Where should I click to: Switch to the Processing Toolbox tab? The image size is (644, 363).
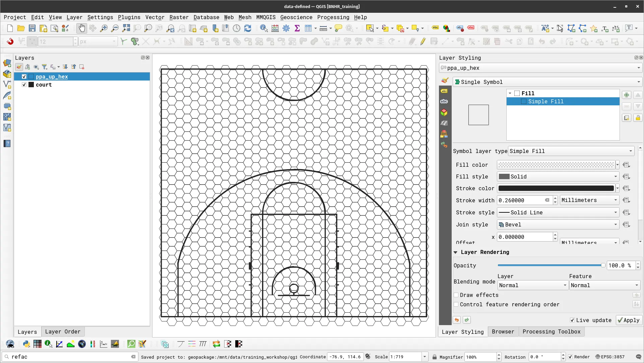[x=552, y=331]
